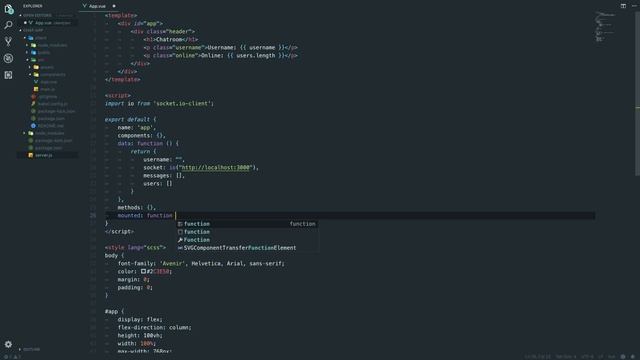Screen dimensions: 640x360
Task: Click the editor vertical scrollbar
Action: pyautogui.click(x=637, y=94)
